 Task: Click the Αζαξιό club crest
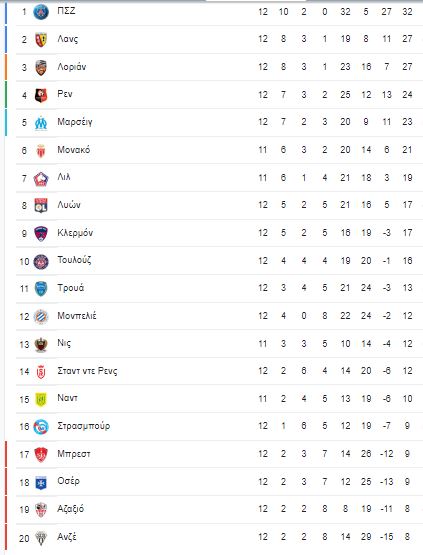[41, 510]
